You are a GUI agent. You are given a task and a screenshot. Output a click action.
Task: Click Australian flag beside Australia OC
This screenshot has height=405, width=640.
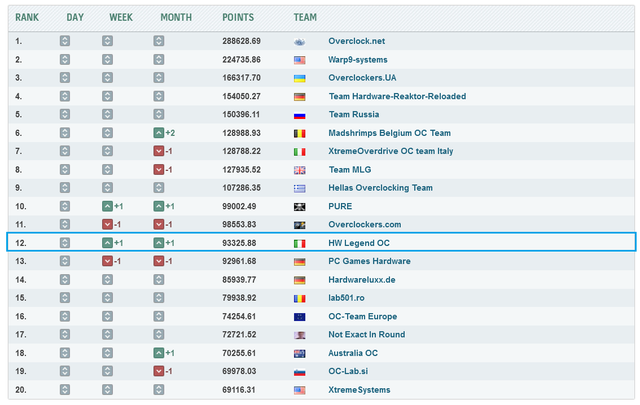300,354
